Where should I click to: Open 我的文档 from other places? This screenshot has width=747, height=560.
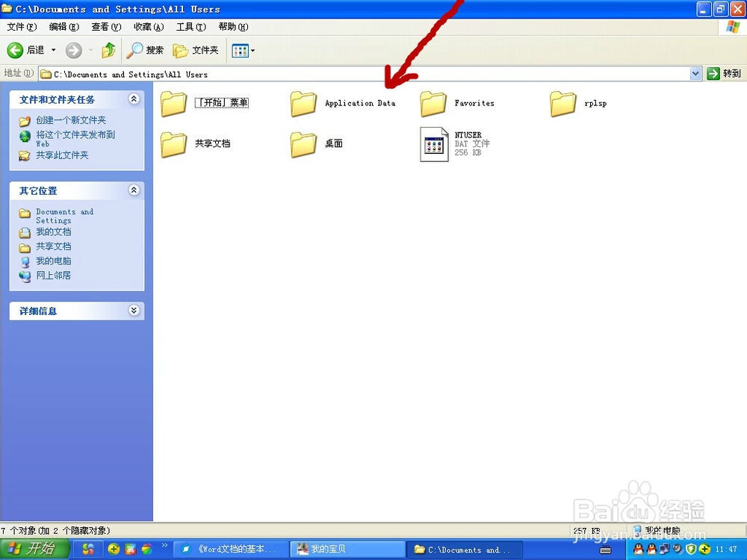pyautogui.click(x=53, y=232)
